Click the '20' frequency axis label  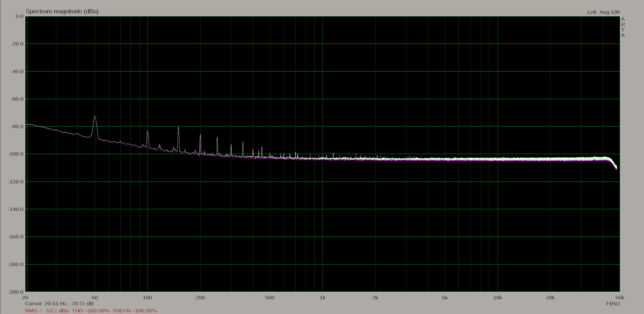click(x=25, y=298)
